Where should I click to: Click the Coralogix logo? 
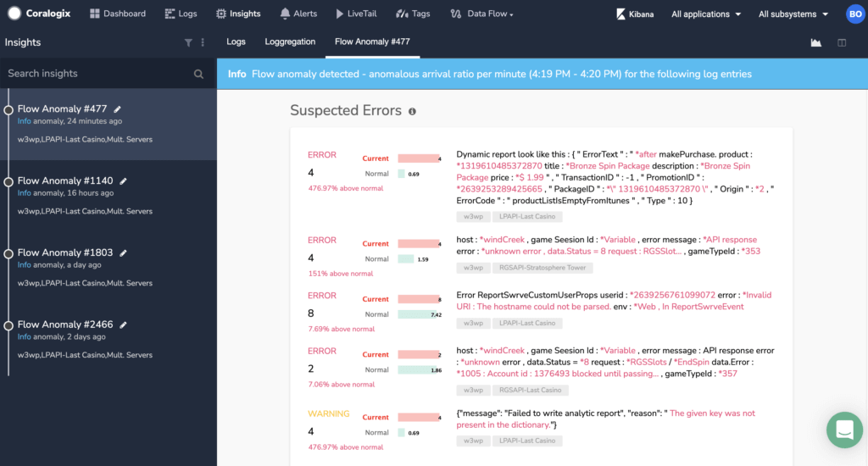pyautogui.click(x=39, y=14)
